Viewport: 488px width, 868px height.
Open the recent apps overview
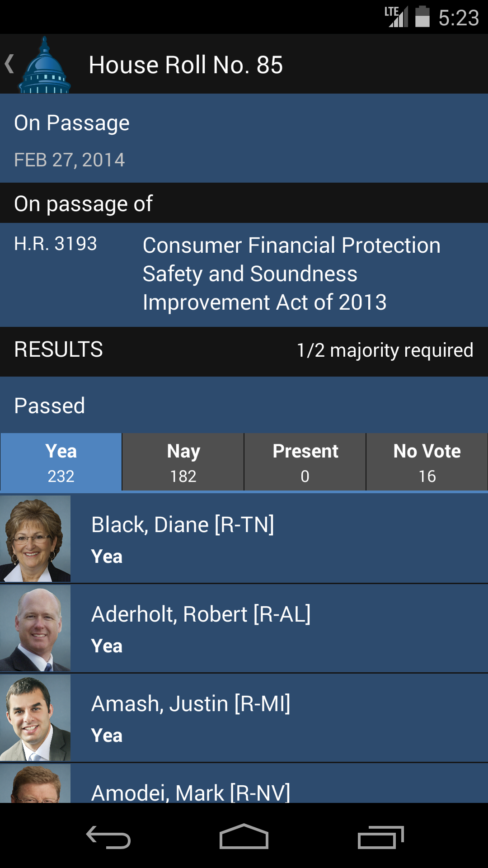[x=380, y=837]
